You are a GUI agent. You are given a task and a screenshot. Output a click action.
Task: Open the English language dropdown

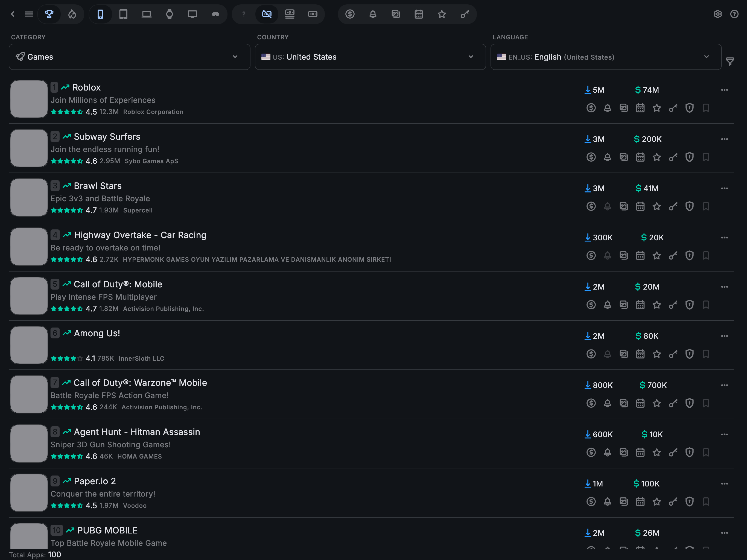point(606,57)
